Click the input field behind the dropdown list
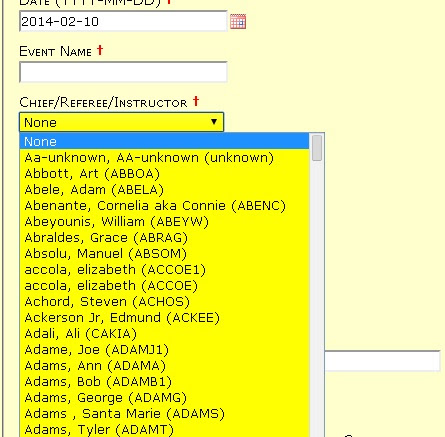445x437 pixels. pyautogui.click(x=382, y=361)
